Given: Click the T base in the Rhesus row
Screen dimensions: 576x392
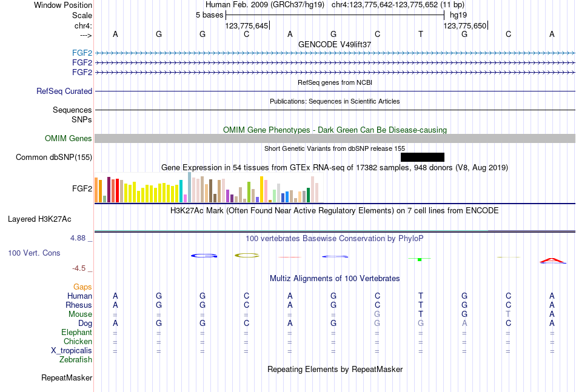Looking at the screenshot, I should (x=421, y=305).
